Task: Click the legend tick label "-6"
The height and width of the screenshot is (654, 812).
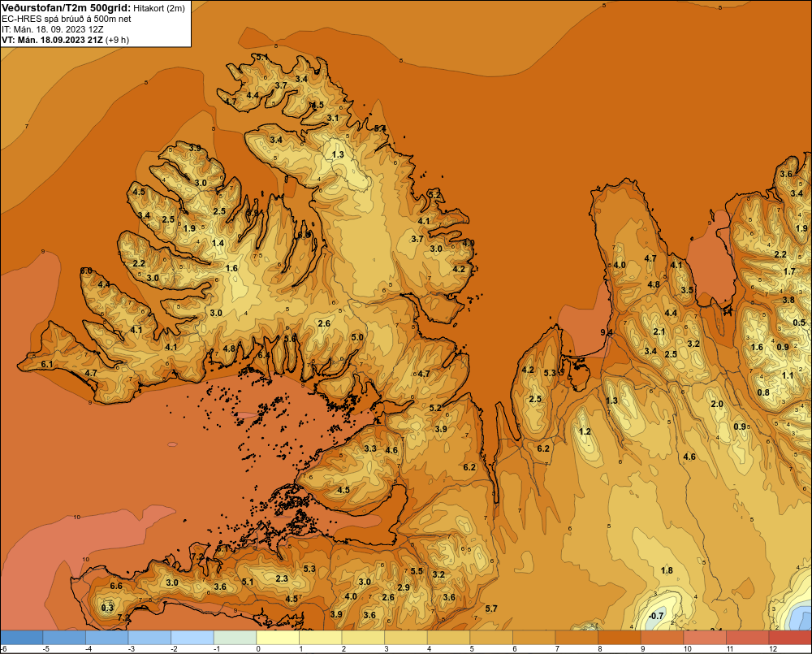Action: (3, 649)
